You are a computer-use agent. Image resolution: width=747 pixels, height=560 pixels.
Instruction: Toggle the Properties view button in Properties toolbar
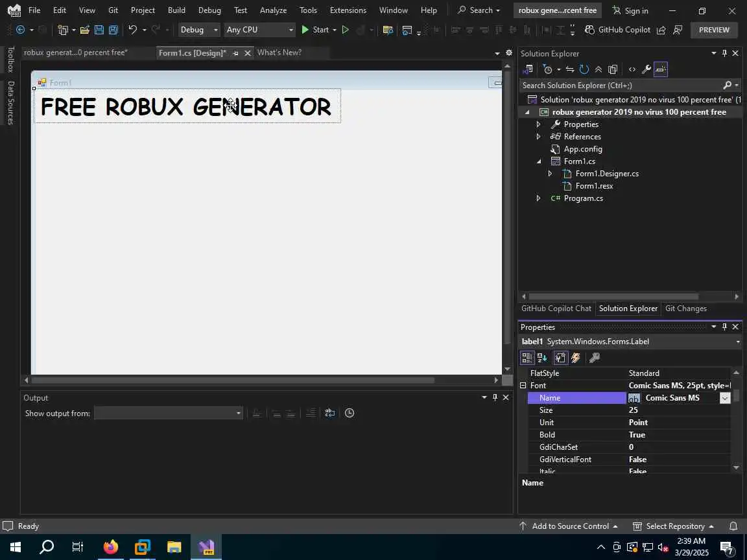tap(560, 358)
